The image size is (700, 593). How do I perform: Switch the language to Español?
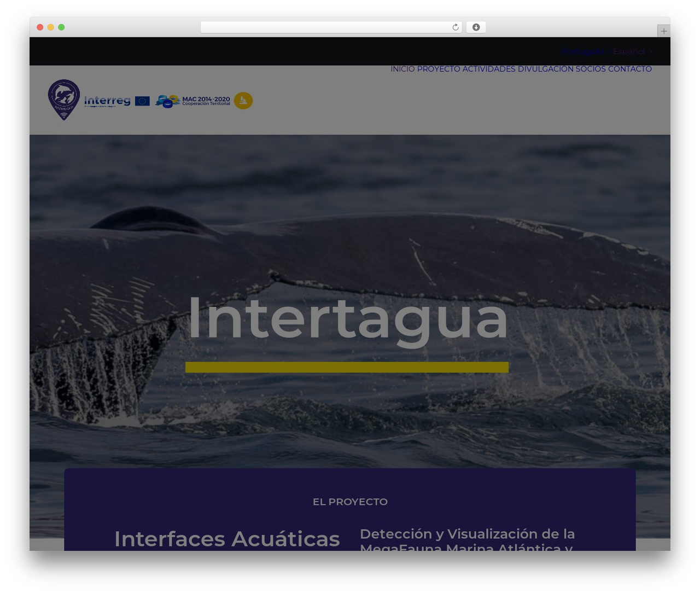pos(629,51)
